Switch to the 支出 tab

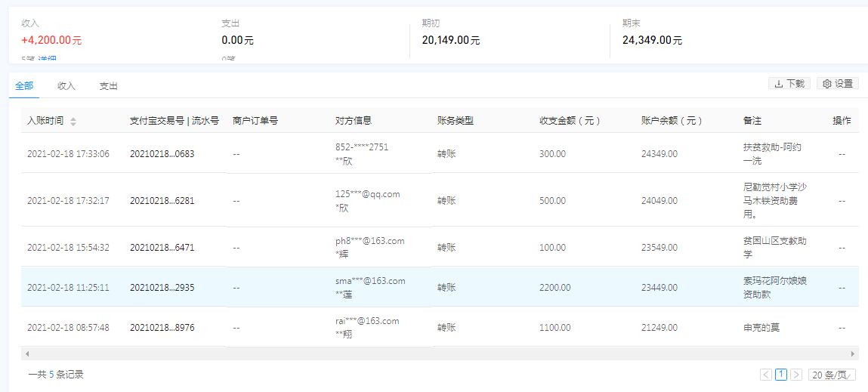tap(109, 86)
